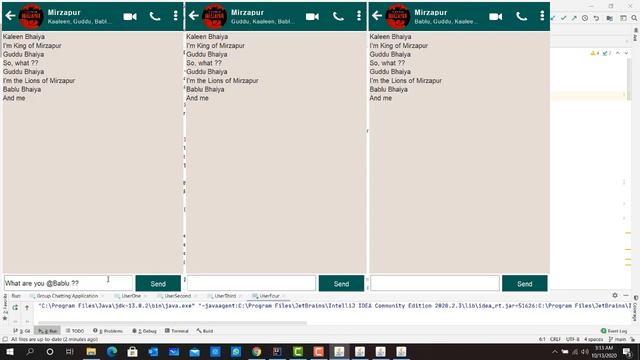Start video call in Bablu's chat window
Viewport: 640px width, 360px height.
(496, 16)
